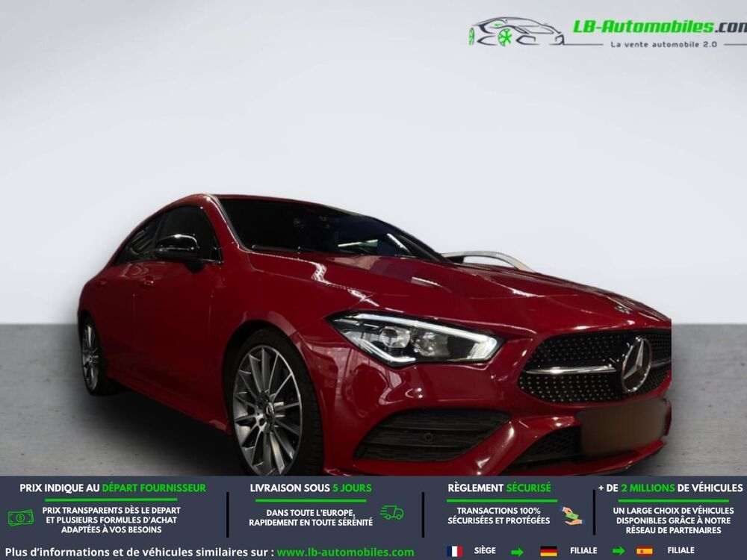Click the car's front headlight

(415, 338)
